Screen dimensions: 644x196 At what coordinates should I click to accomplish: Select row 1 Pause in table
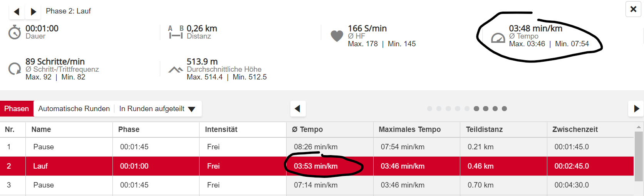(44, 147)
